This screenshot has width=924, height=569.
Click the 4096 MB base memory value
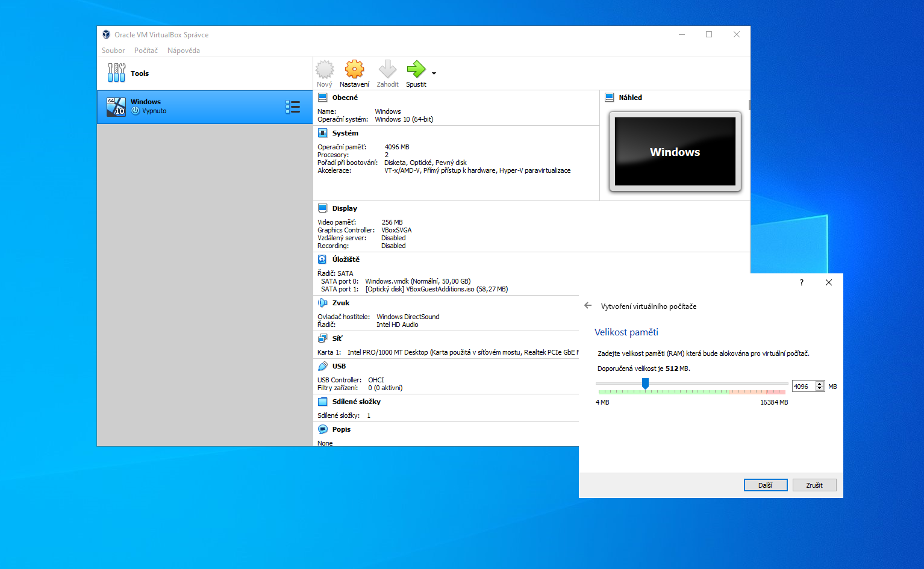[397, 147]
